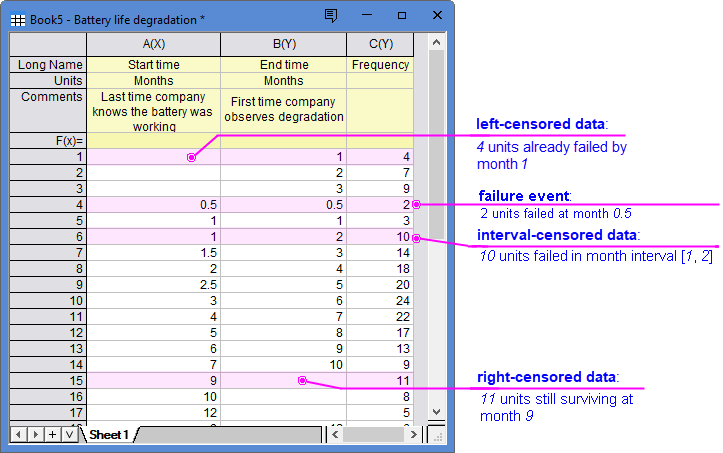
Task: Select row header 15
Action: pyautogui.click(x=48, y=381)
